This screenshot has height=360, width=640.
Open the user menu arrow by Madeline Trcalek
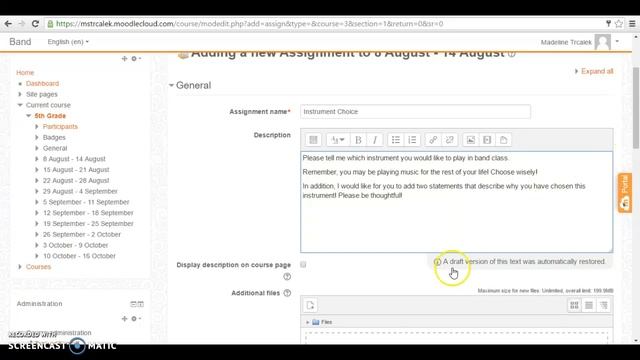pyautogui.click(x=617, y=42)
